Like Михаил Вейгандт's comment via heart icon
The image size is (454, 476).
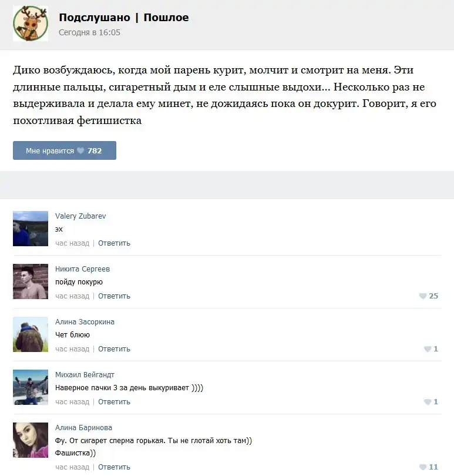pyautogui.click(x=428, y=402)
